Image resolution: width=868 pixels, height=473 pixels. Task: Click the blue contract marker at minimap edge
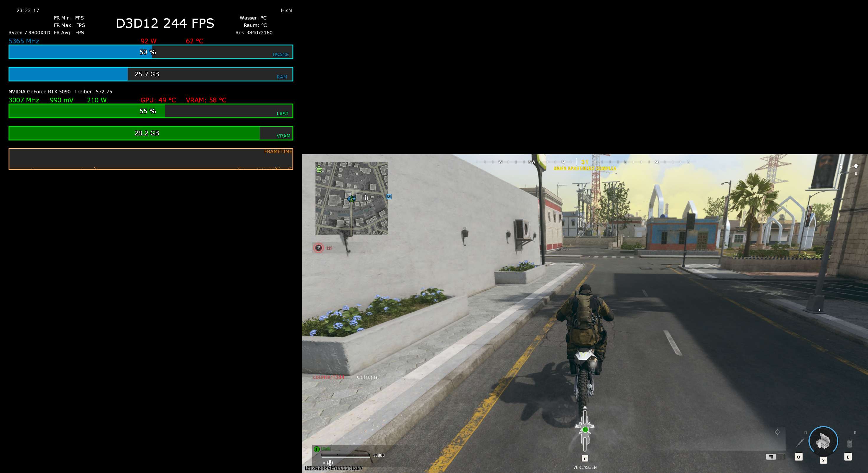click(389, 197)
